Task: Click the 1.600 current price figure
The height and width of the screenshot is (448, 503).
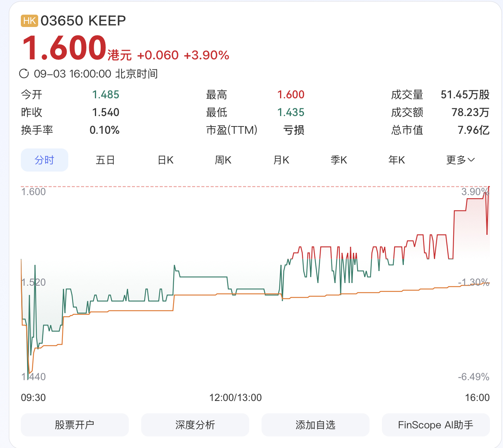Action: tap(64, 48)
